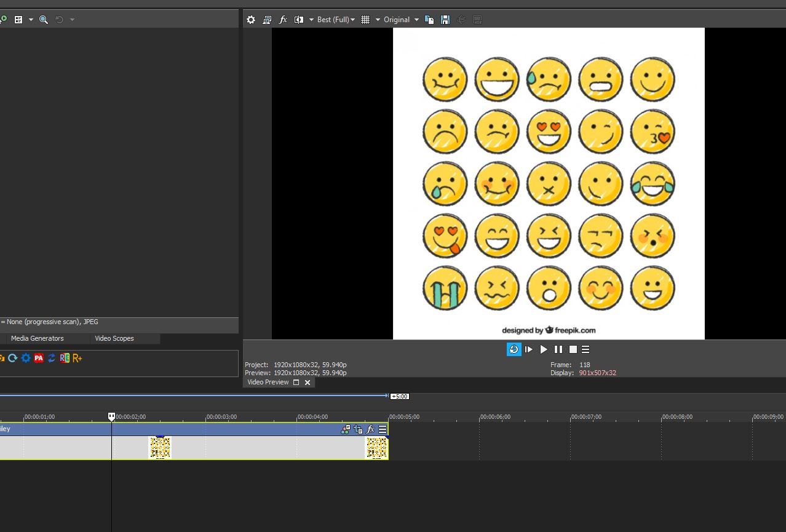Open Video Output FX icon
Image resolution: width=786 pixels, height=532 pixels.
(283, 20)
